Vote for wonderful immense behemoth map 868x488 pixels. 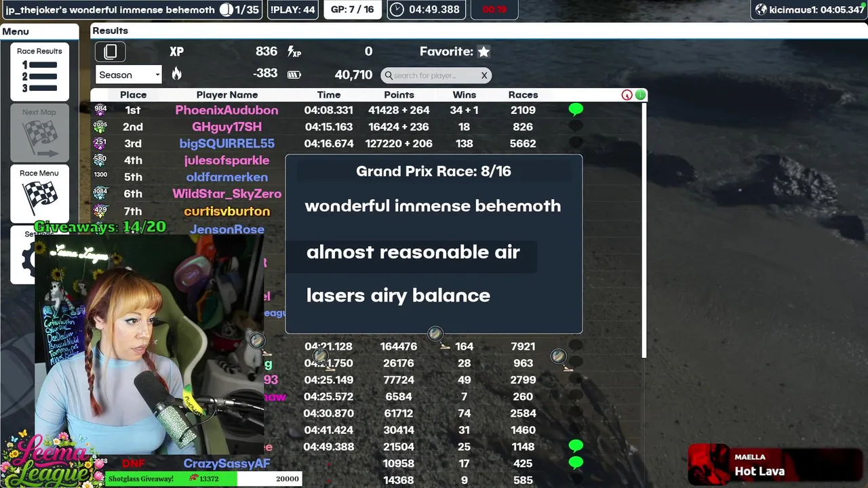[x=433, y=206]
